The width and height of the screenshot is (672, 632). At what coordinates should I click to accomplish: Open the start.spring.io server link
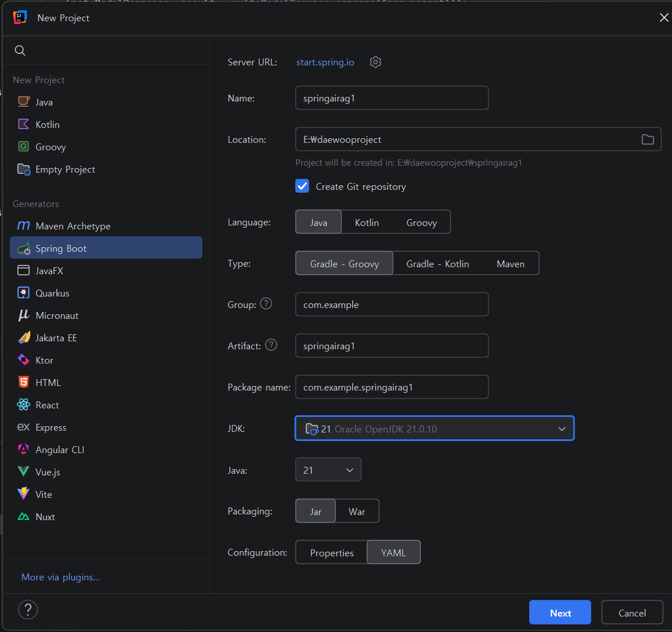[325, 62]
